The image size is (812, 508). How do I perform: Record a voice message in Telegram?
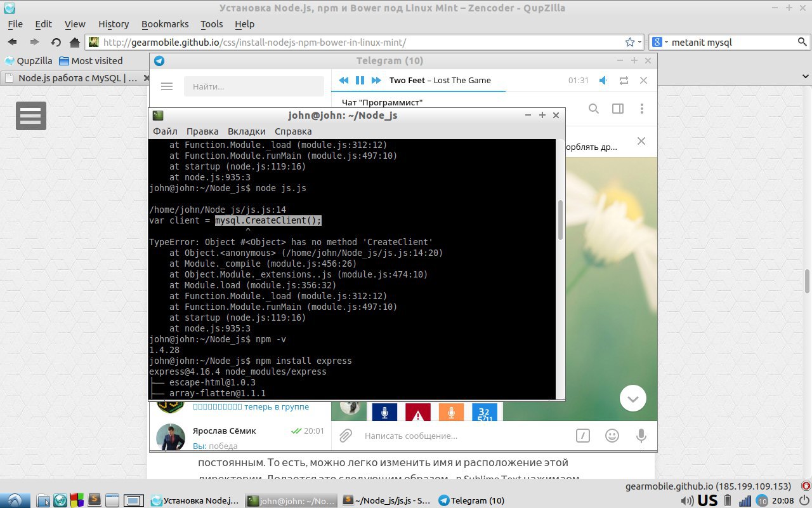click(x=641, y=436)
